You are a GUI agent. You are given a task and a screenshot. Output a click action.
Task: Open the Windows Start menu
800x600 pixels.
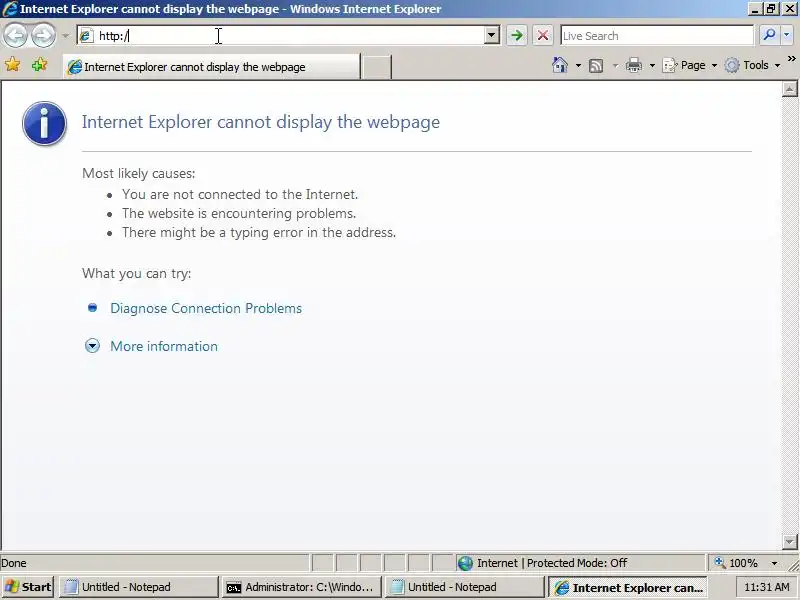tap(29, 587)
